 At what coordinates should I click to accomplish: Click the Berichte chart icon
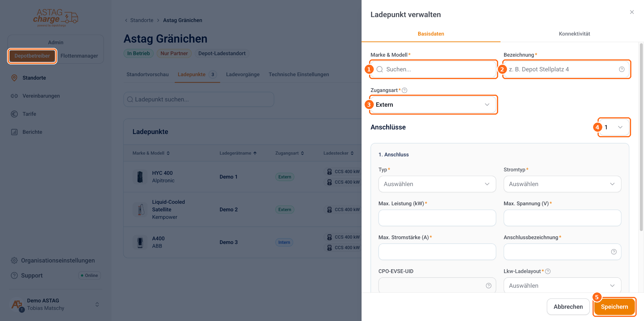tap(14, 132)
